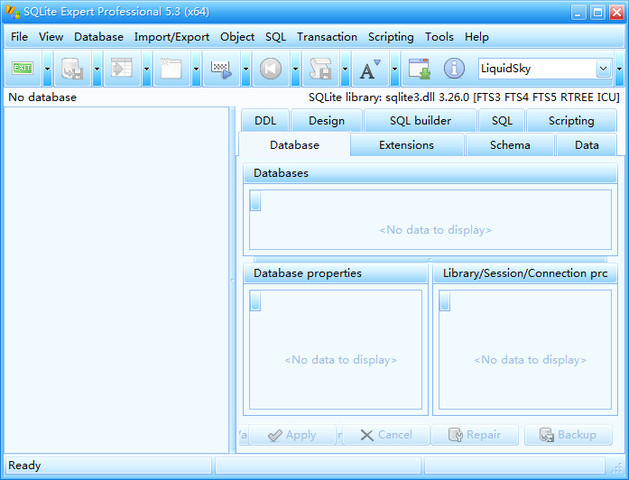Minimize the SQLite Expert window
The width and height of the screenshot is (629, 480).
point(578,12)
